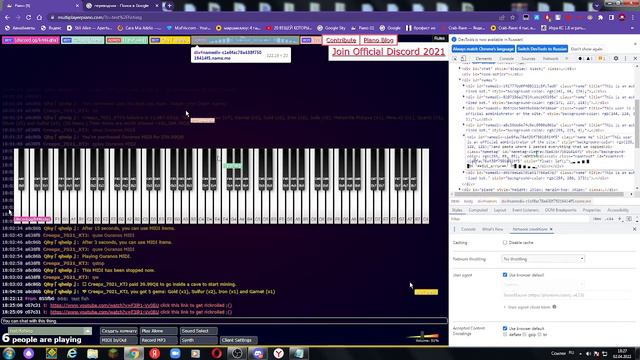Click the system tray volume speaker icon
The height and width of the screenshot is (360, 640).
(588, 353)
